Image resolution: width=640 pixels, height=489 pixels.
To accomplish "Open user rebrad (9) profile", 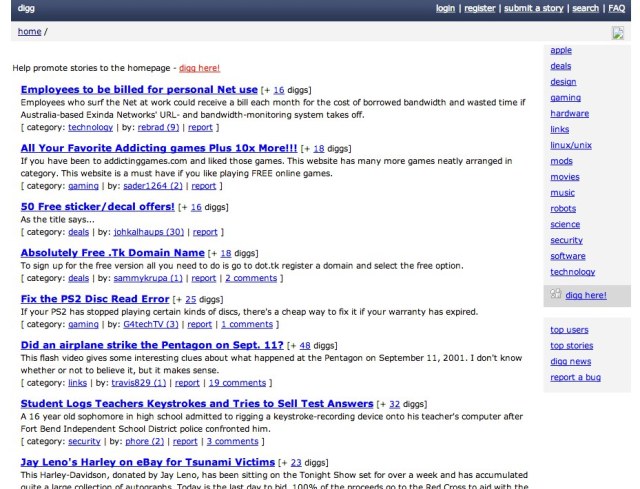I will 158,127.
